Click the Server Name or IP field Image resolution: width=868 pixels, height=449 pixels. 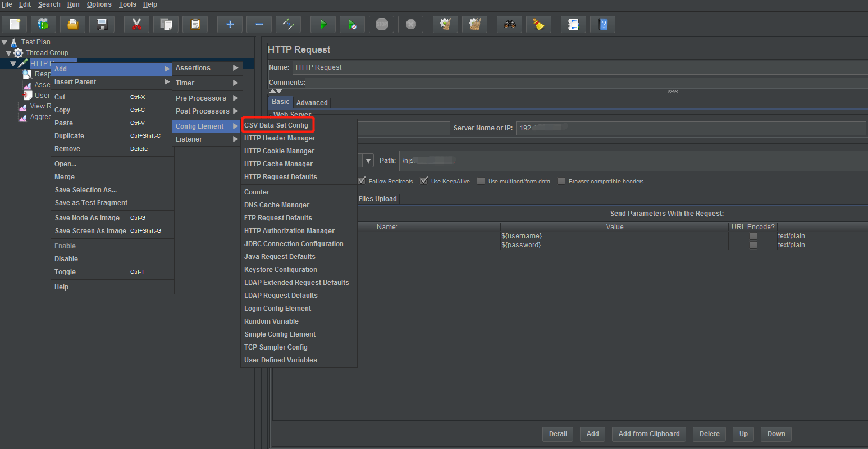tap(691, 128)
